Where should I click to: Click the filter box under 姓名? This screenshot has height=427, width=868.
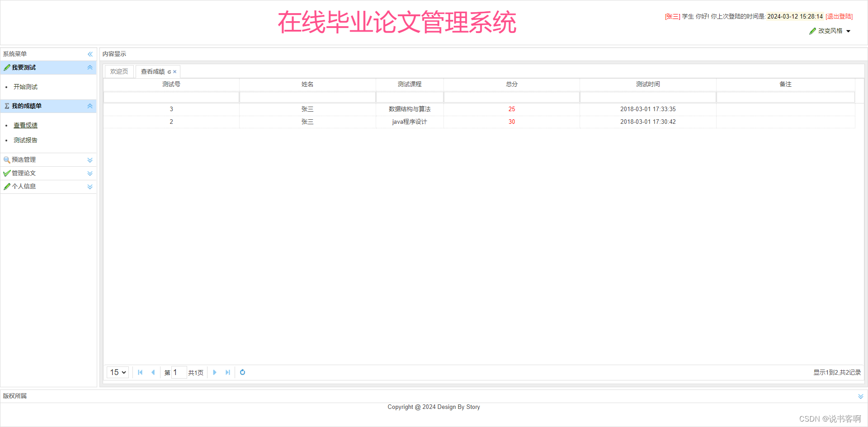coord(307,97)
